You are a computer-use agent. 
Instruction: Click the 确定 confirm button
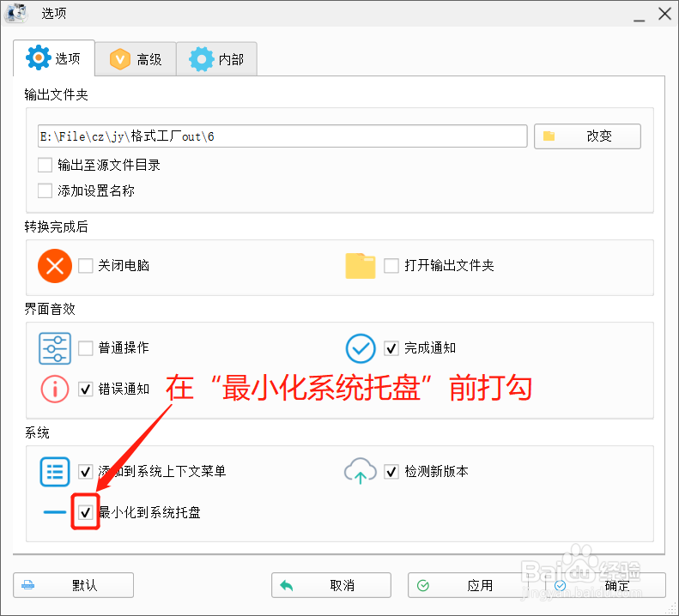[605, 585]
